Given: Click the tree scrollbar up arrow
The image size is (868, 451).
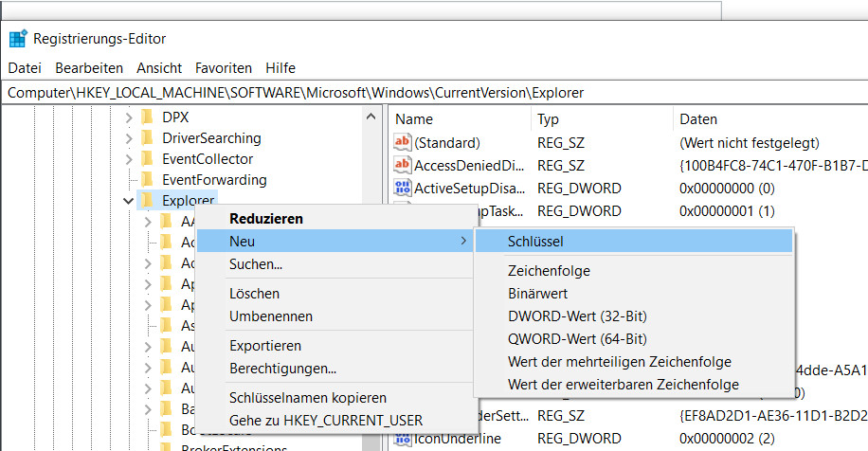Looking at the screenshot, I should pyautogui.click(x=371, y=117).
